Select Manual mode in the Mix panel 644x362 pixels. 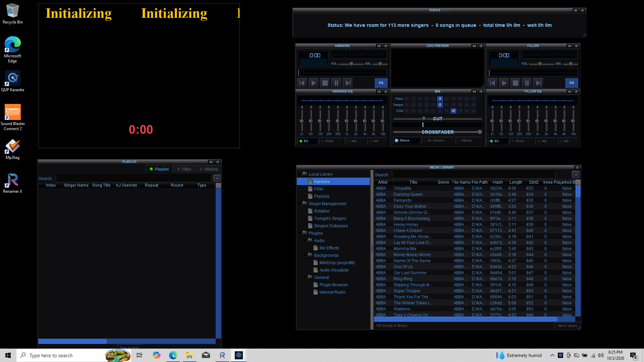click(468, 140)
